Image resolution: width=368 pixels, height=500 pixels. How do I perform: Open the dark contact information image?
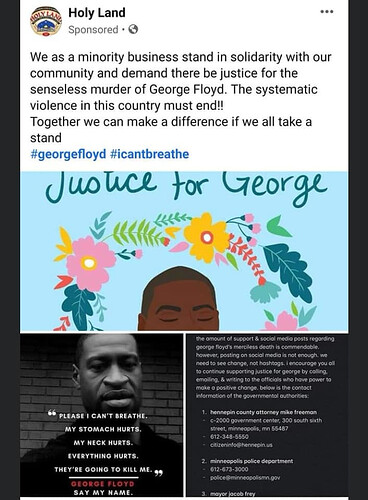pyautogui.click(x=267, y=415)
